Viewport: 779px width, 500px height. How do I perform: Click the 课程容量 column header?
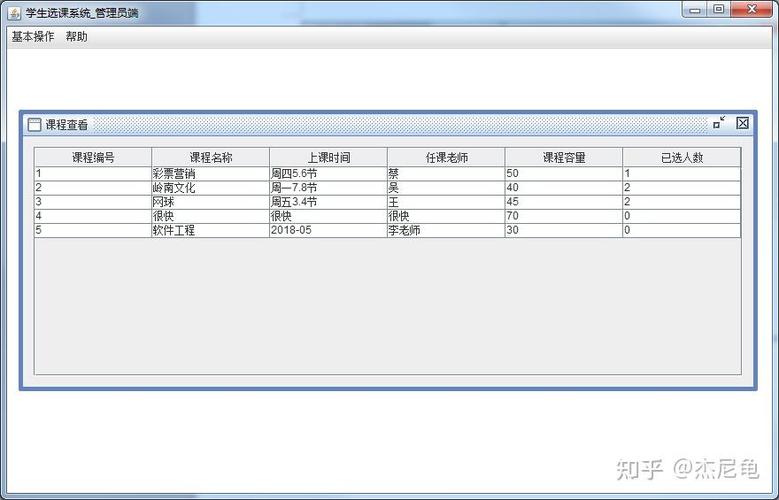564,158
